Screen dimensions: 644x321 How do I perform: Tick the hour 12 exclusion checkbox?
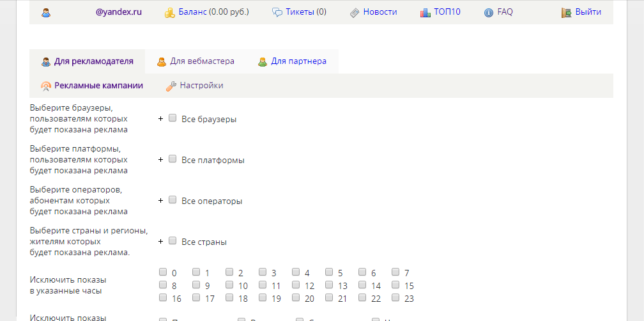296,285
